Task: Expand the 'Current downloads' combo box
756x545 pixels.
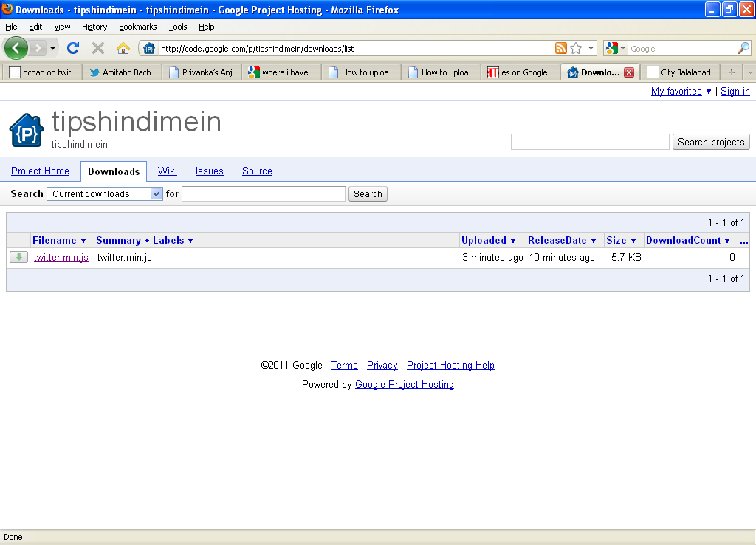Action: (105, 194)
